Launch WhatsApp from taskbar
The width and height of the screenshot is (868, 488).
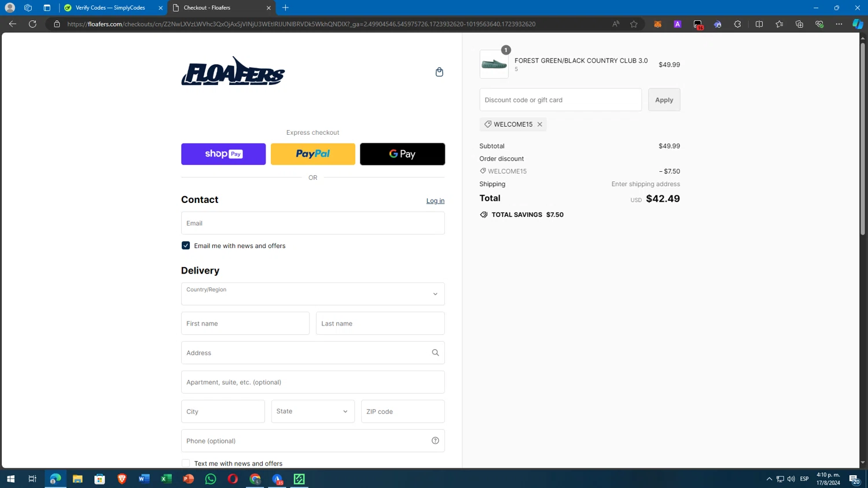211,479
